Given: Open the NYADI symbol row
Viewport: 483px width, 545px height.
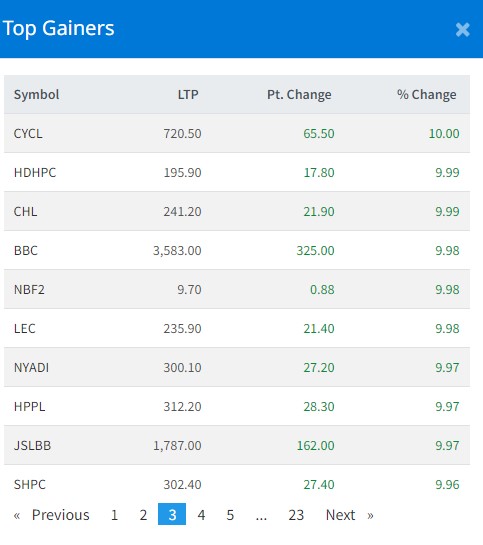Looking at the screenshot, I should tap(237, 367).
